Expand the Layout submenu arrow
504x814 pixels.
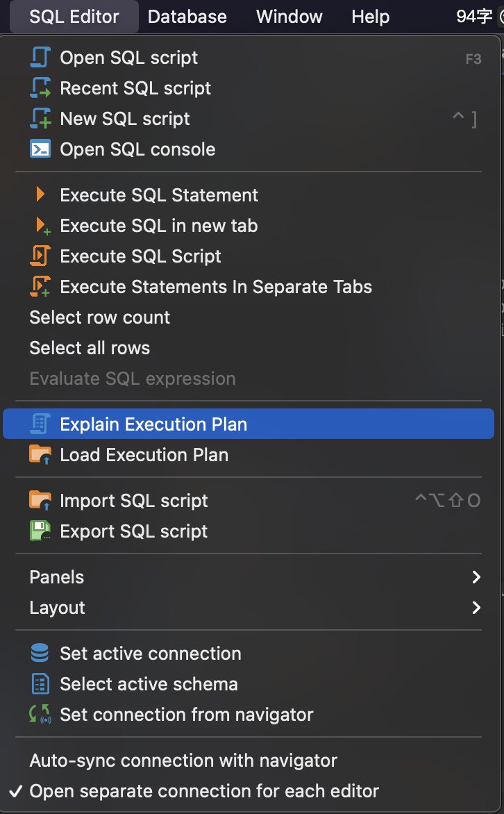476,608
